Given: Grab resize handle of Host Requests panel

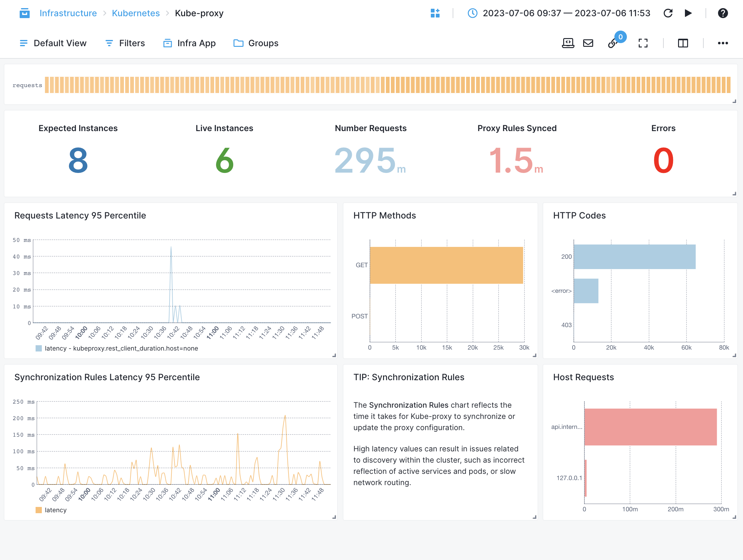Looking at the screenshot, I should coord(734,517).
